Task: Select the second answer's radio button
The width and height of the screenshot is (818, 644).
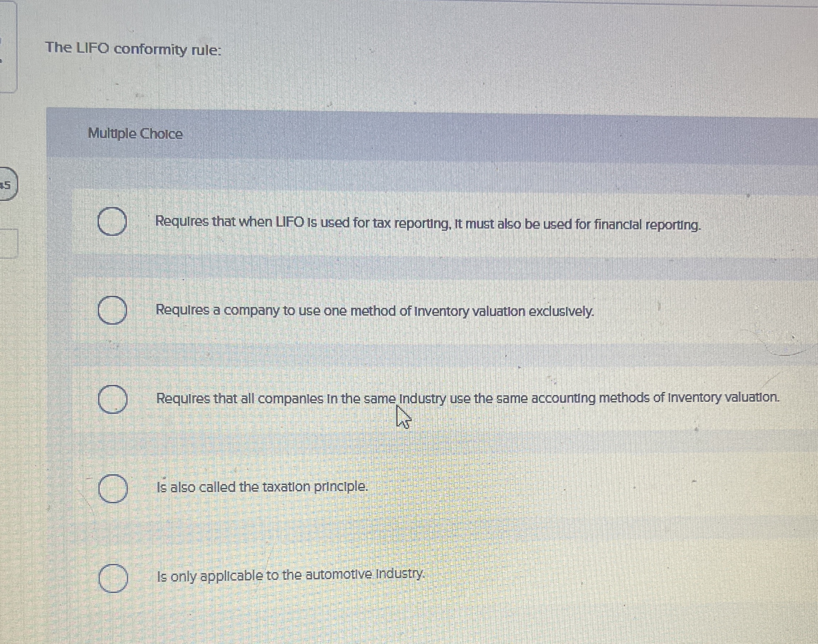Action: pyautogui.click(x=113, y=310)
